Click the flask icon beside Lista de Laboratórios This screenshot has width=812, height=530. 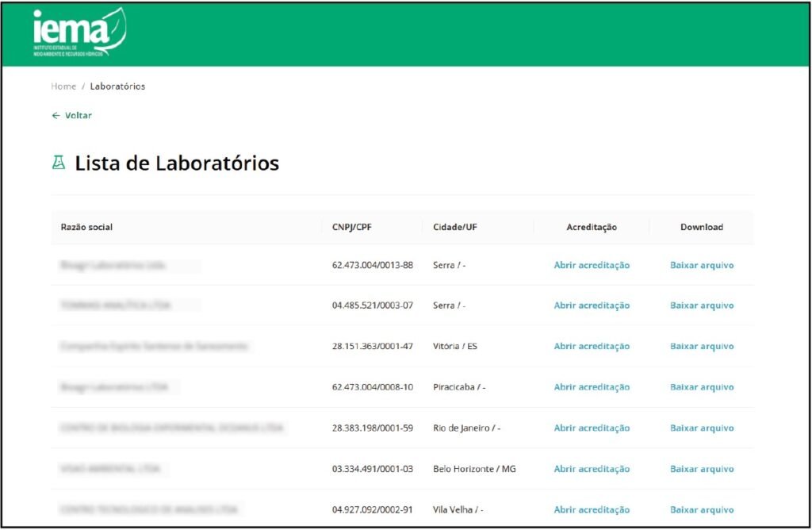point(59,163)
